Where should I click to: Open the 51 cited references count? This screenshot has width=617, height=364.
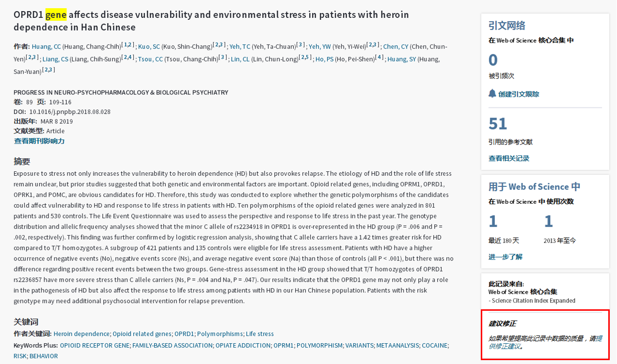pos(498,124)
